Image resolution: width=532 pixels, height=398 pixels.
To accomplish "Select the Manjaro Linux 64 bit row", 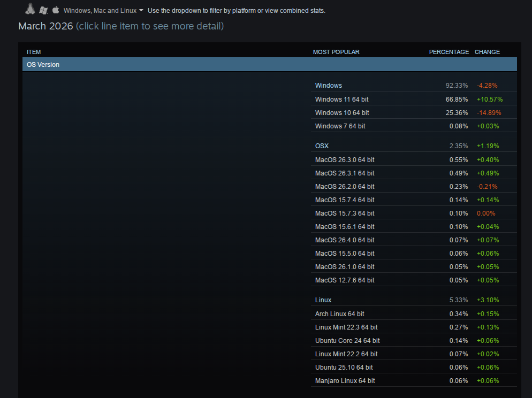I will [414, 381].
